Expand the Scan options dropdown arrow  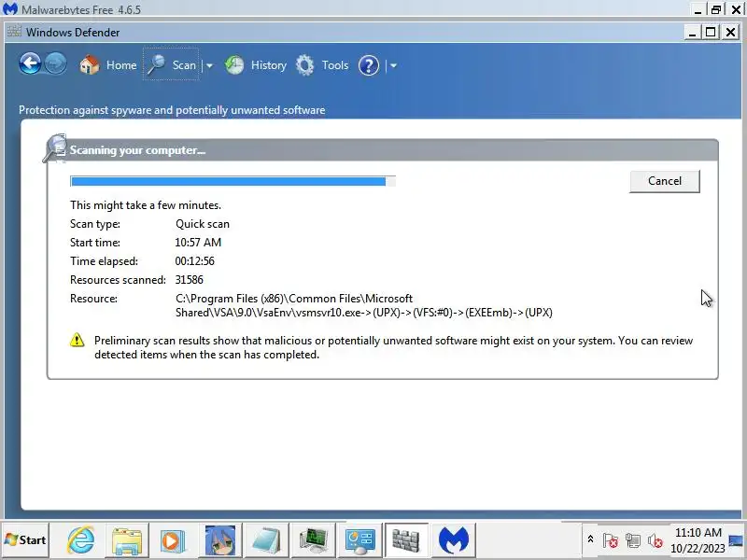(208, 65)
